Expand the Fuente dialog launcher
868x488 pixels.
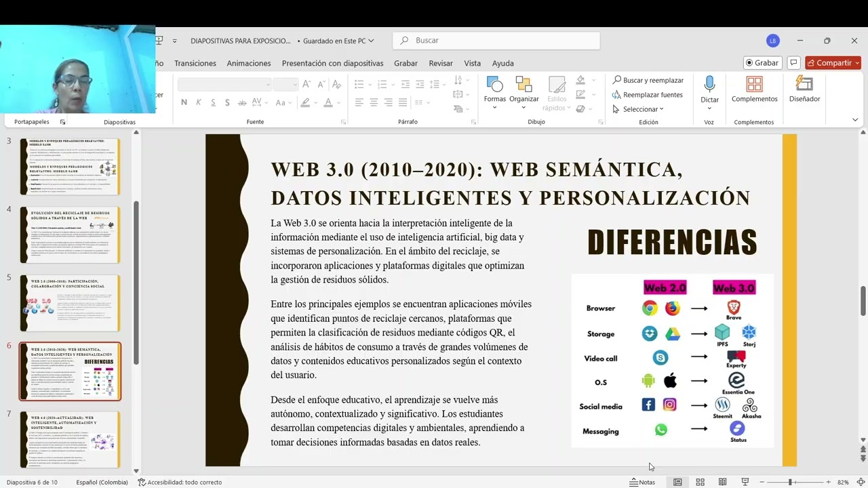[x=343, y=122]
